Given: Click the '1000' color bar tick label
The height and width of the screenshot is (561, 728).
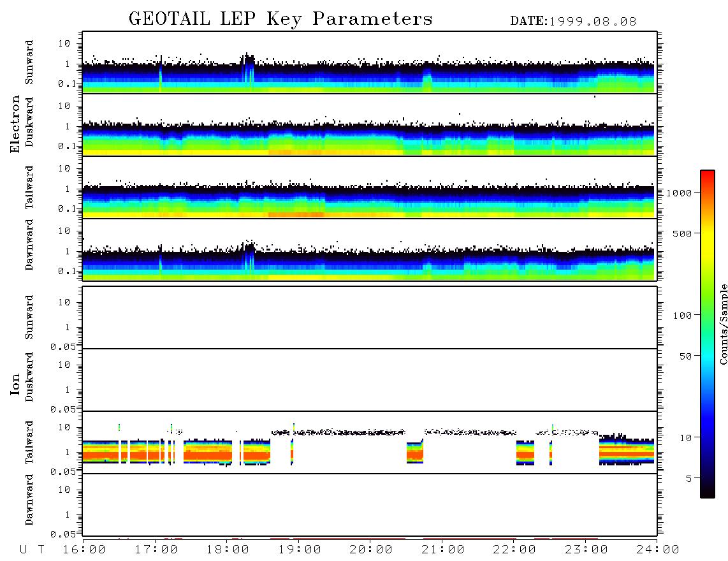Looking at the screenshot, I should [x=679, y=193].
